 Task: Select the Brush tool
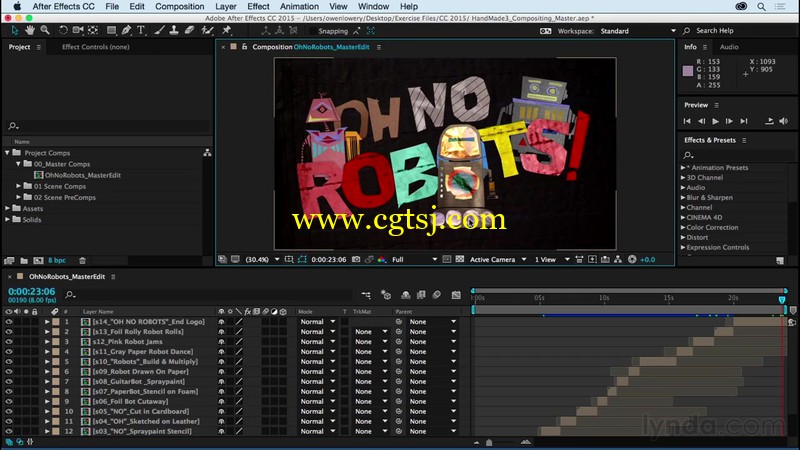point(159,31)
